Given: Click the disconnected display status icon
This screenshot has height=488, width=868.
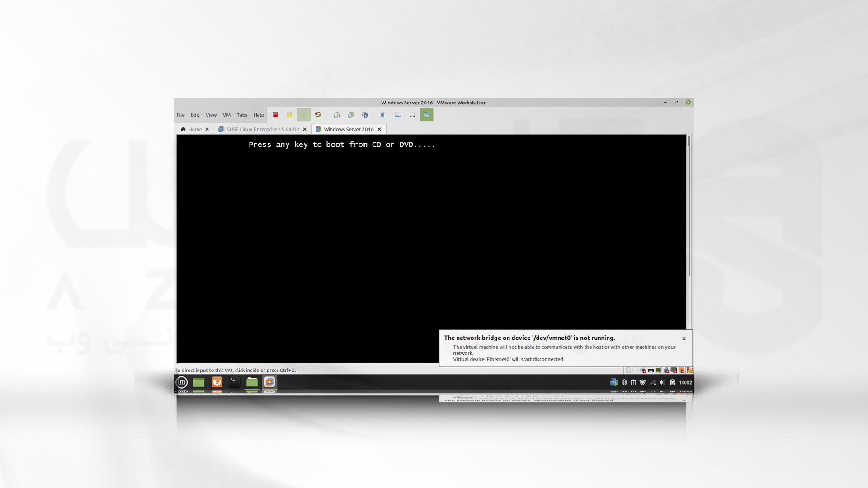Looking at the screenshot, I should coord(674,370).
